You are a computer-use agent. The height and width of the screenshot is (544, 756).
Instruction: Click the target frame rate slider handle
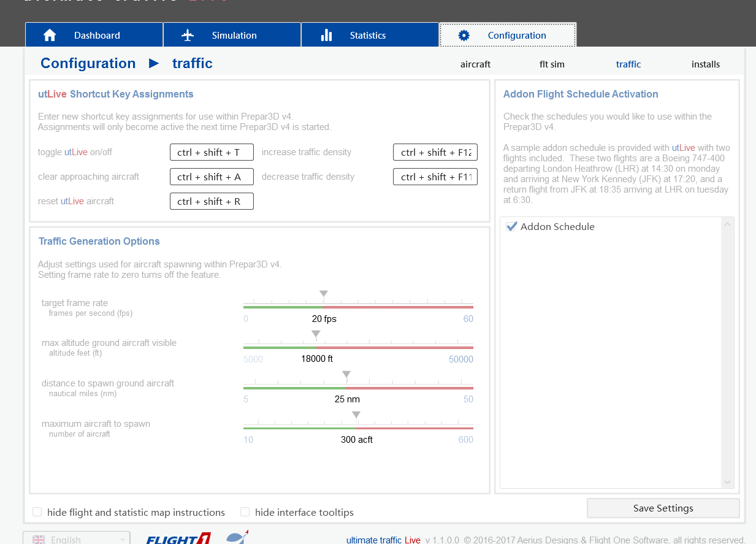pos(324,294)
